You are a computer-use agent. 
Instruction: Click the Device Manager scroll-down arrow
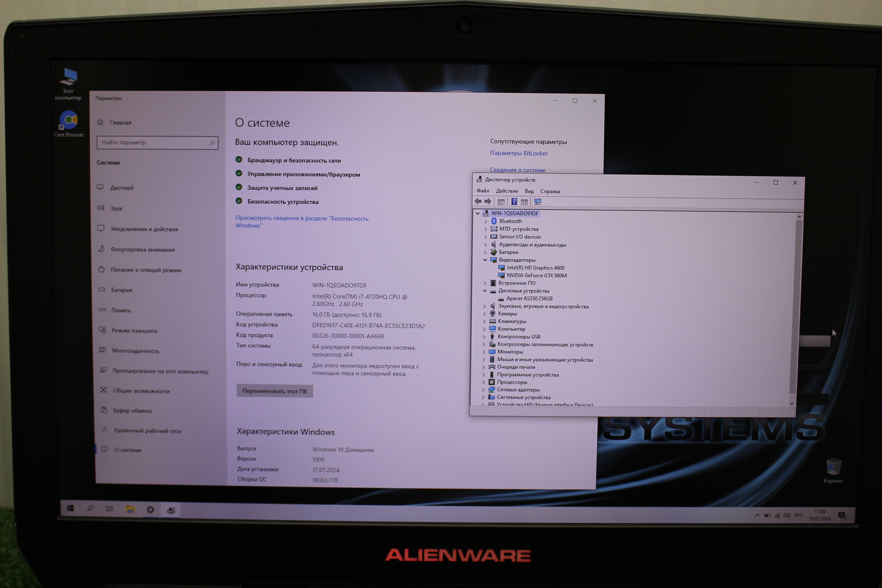click(x=792, y=404)
